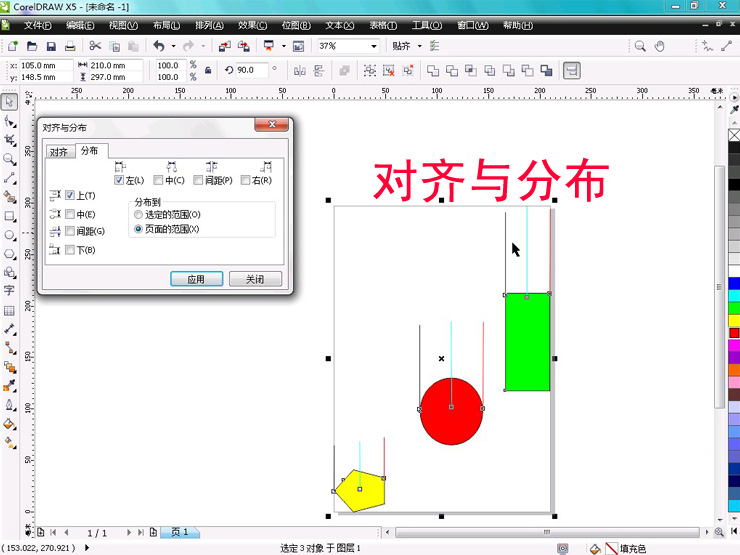
Task: Select the Ellipse tool in toolbox
Action: pyautogui.click(x=9, y=235)
